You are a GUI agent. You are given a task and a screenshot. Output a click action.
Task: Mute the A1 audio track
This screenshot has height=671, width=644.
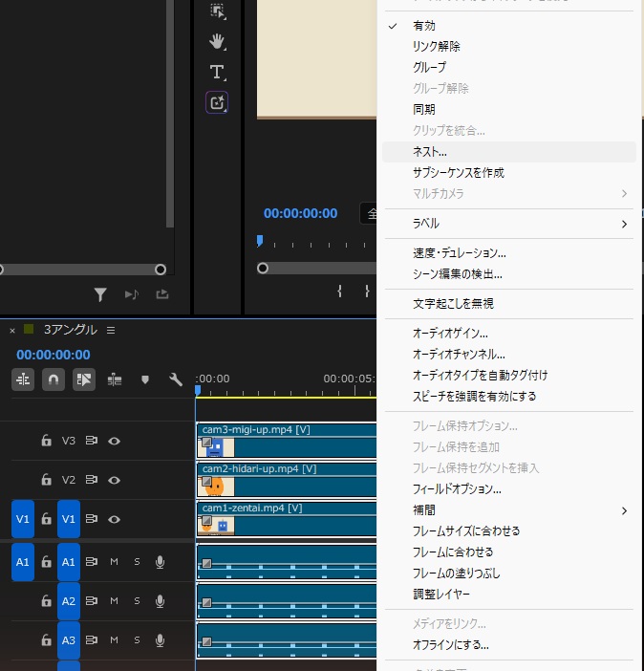pos(114,561)
